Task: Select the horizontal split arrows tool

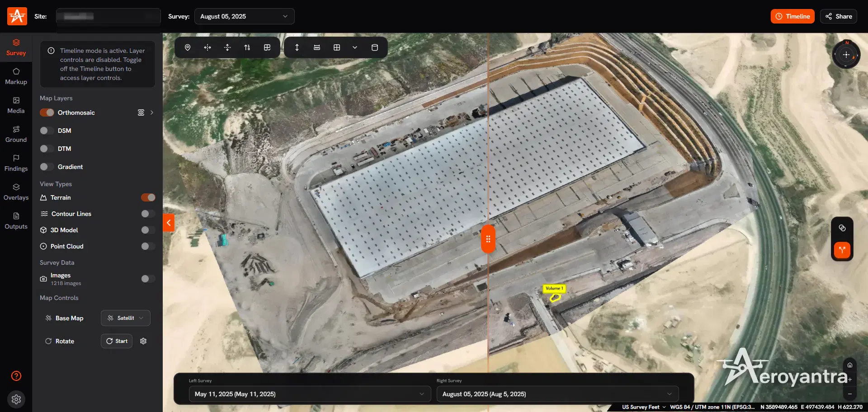Action: [x=208, y=47]
